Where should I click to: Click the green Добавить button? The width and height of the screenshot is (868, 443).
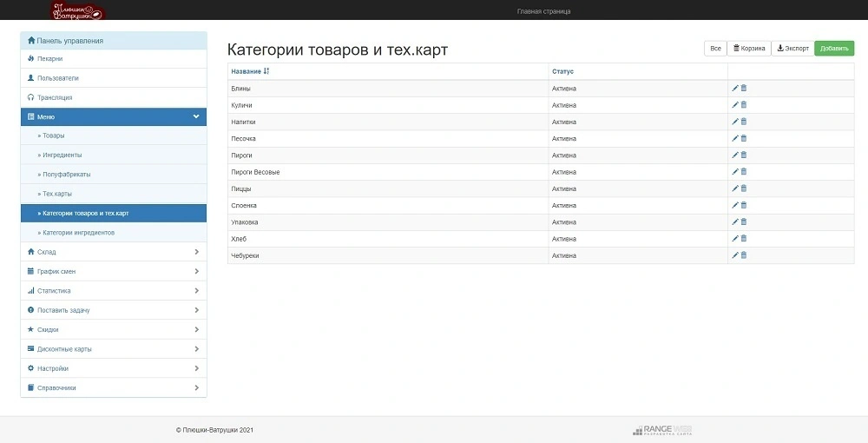point(834,48)
